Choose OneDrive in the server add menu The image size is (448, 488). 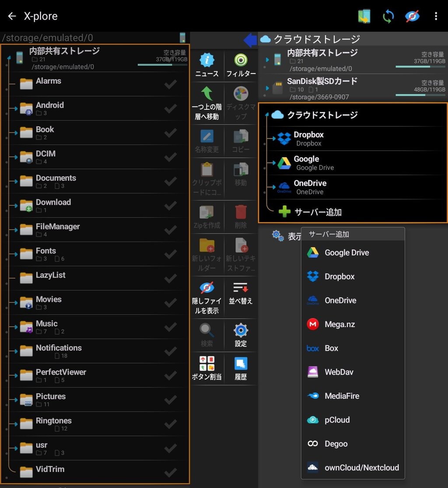tap(353, 300)
